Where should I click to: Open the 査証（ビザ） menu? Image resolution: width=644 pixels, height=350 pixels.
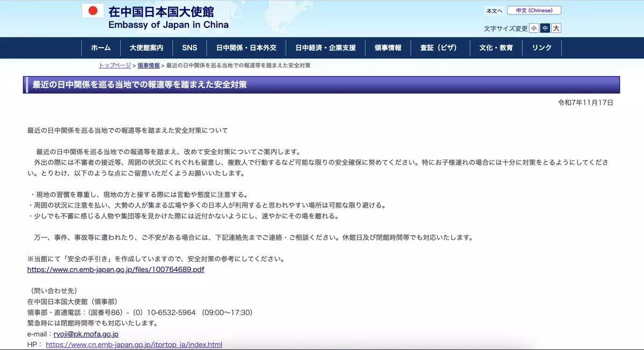438,48
